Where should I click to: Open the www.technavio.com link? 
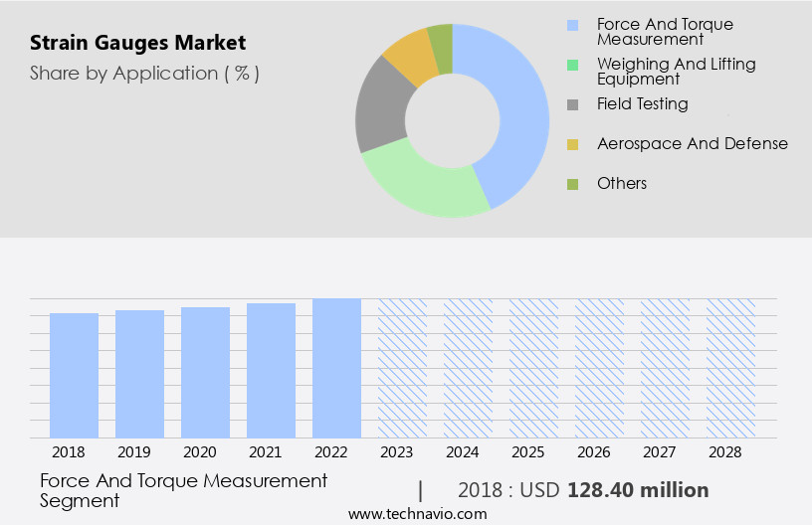[x=417, y=513]
